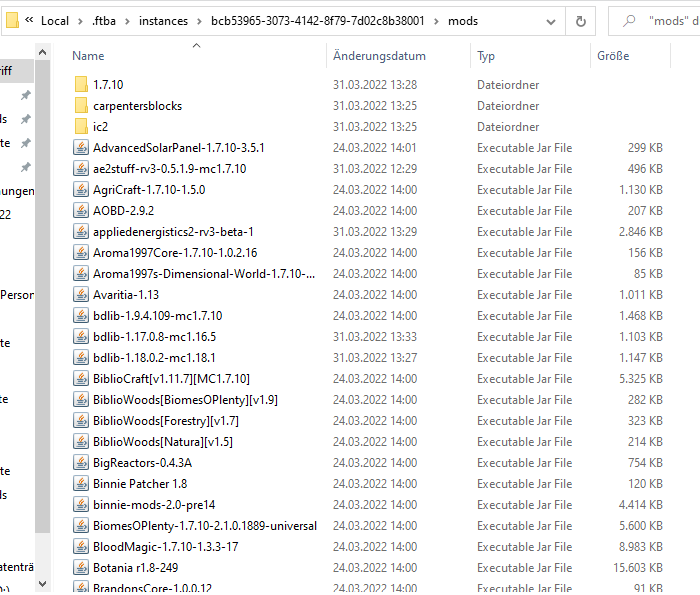Select the BiblioWoods Forestry jar icon
The height and width of the screenshot is (595, 700).
tap(81, 420)
